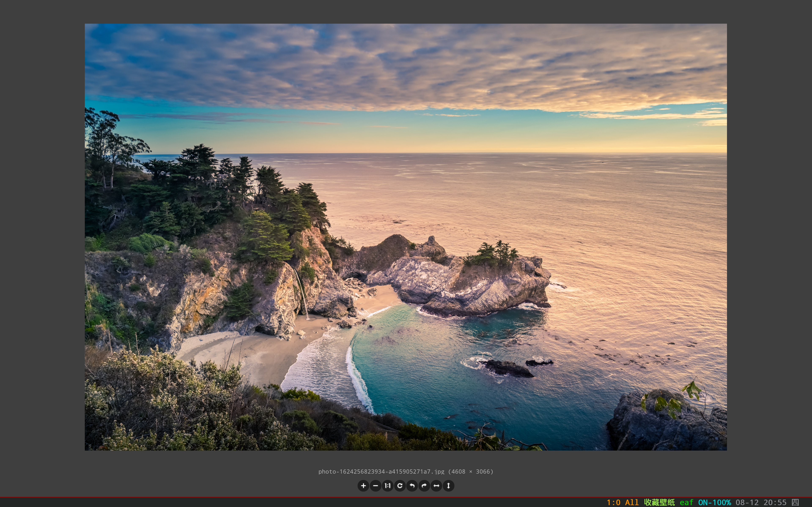The height and width of the screenshot is (507, 812).
Task: Rotate image right with curved arrow
Action: 424,485
